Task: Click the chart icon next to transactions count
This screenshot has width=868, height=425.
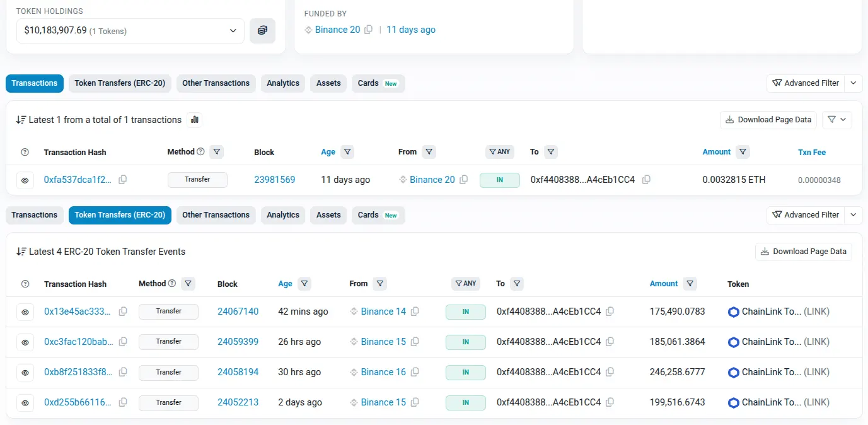Action: tap(194, 119)
